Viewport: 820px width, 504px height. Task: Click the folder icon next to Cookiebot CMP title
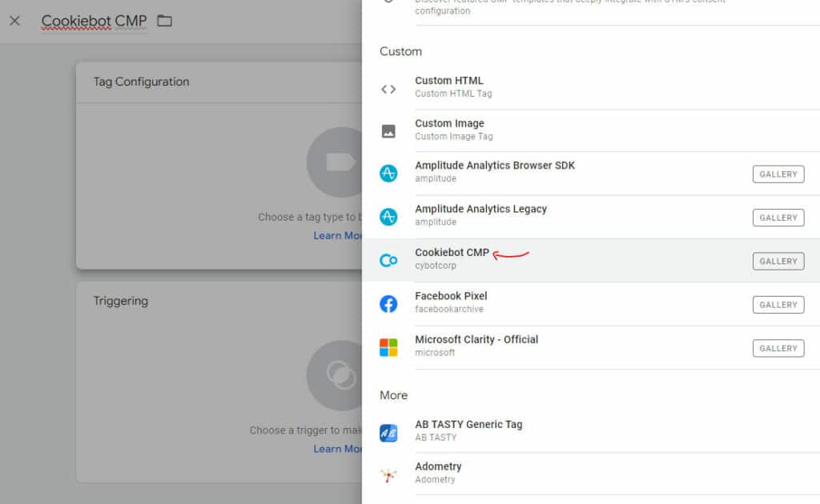165,21
